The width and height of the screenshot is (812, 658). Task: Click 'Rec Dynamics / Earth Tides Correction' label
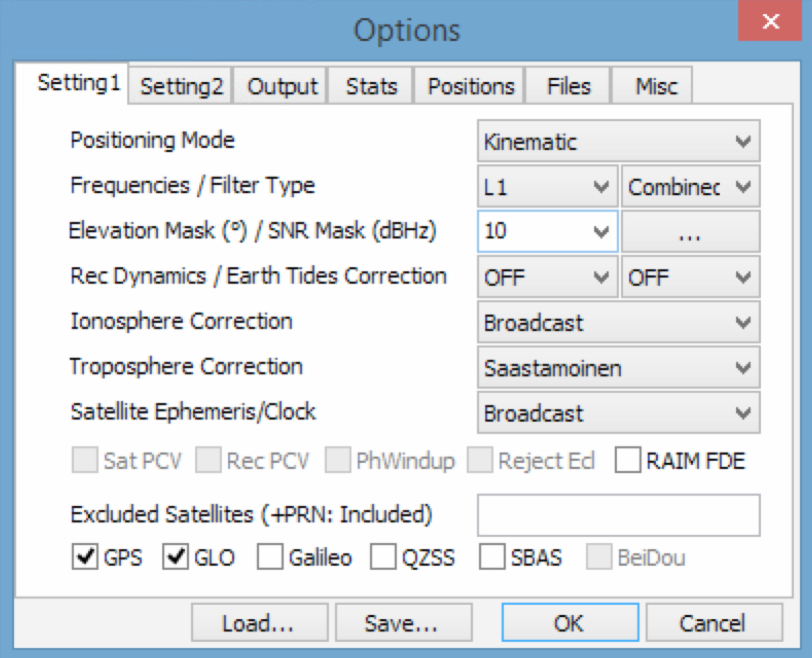click(259, 276)
